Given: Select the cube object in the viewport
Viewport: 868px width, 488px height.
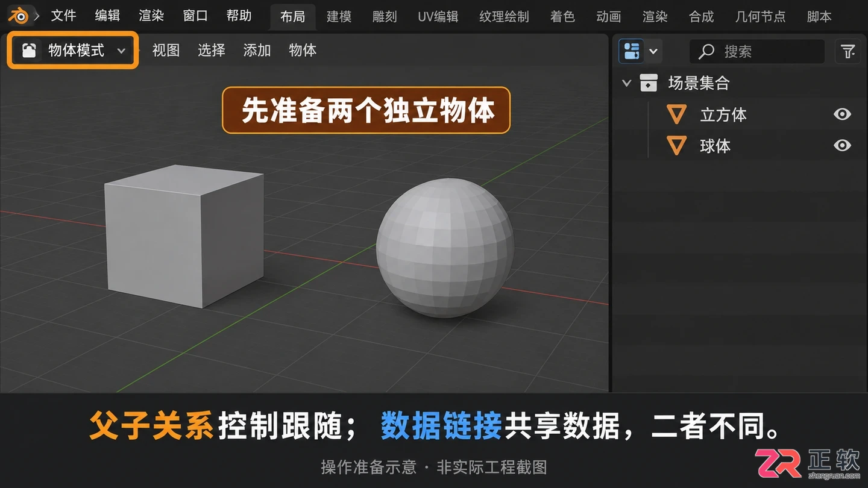Looking at the screenshot, I should pyautogui.click(x=184, y=236).
